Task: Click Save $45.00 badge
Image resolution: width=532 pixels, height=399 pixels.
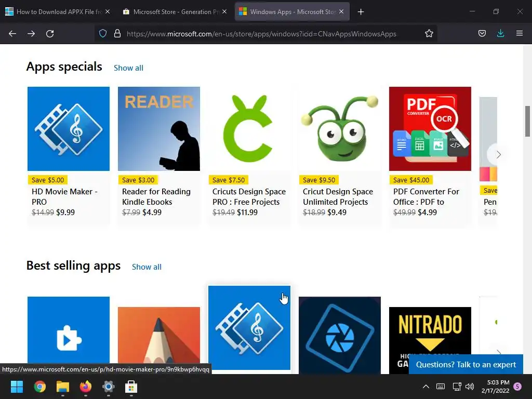Action: (411, 180)
